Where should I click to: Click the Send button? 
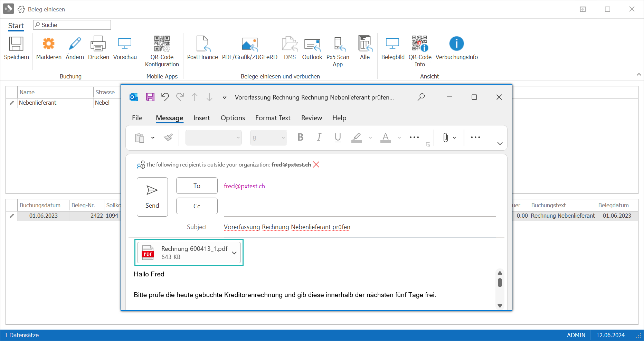click(152, 197)
